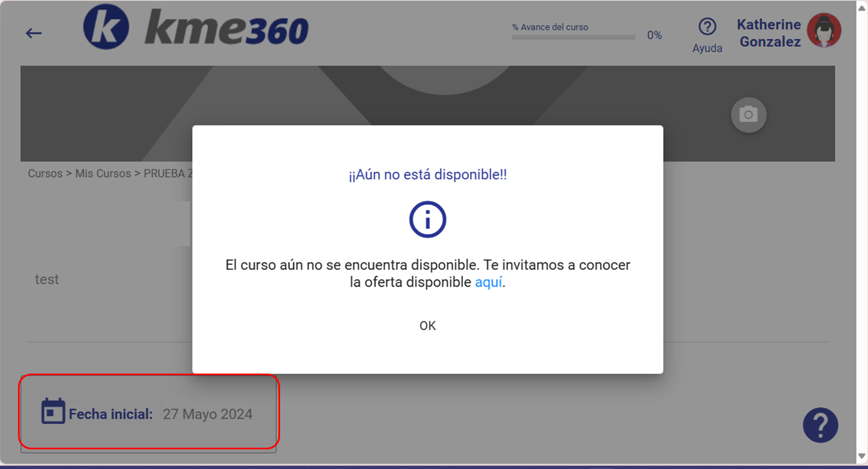
Task: Click the round kme360 'k' logo
Action: click(x=106, y=26)
